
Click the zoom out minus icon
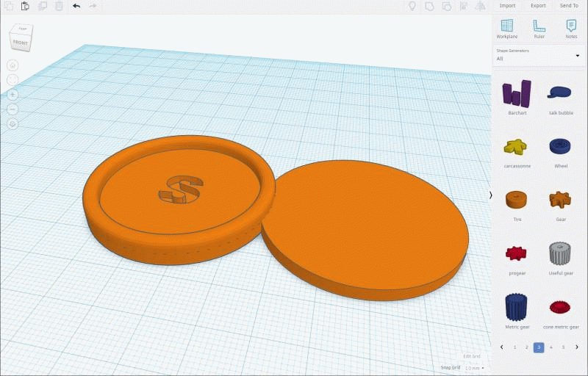pos(12,109)
